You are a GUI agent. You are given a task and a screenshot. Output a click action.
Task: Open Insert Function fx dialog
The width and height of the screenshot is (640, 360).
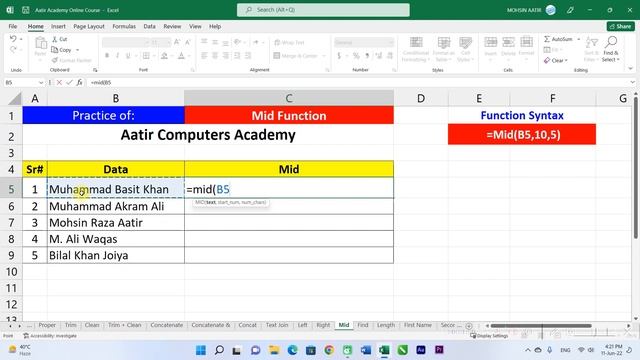(80, 82)
